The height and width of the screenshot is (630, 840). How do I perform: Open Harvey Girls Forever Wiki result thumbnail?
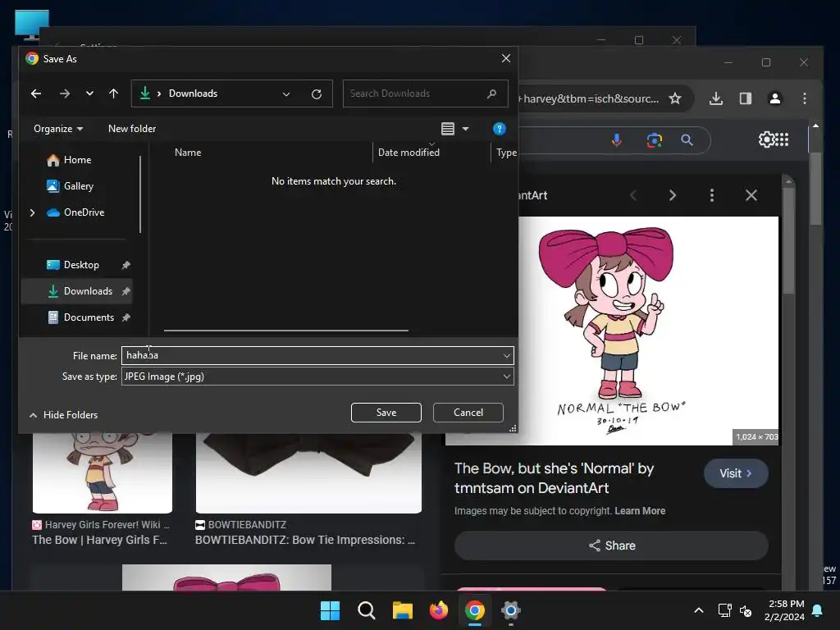103,473
